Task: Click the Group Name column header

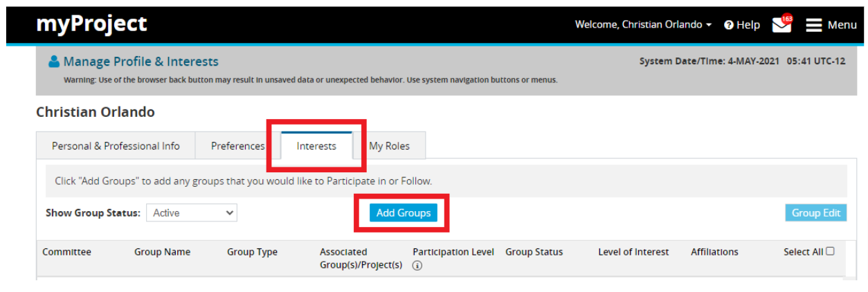Action: coord(162,252)
